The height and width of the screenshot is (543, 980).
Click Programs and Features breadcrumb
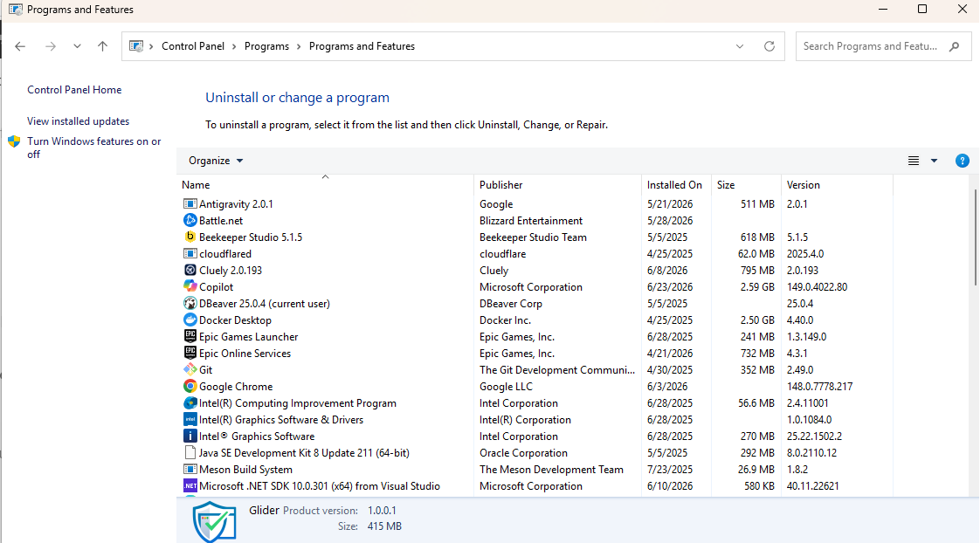[362, 46]
